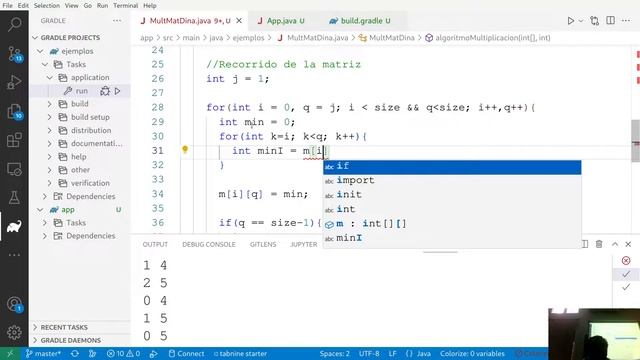Open the Help menu
Screen dimensions: 640x360
pyautogui.click(x=150, y=6)
